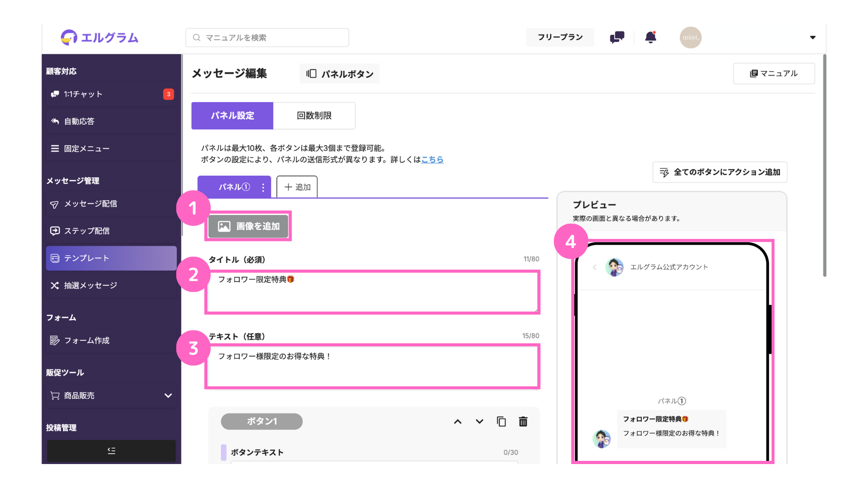
Task: Click the マニュアルを検索 search field
Action: pyautogui.click(x=267, y=38)
